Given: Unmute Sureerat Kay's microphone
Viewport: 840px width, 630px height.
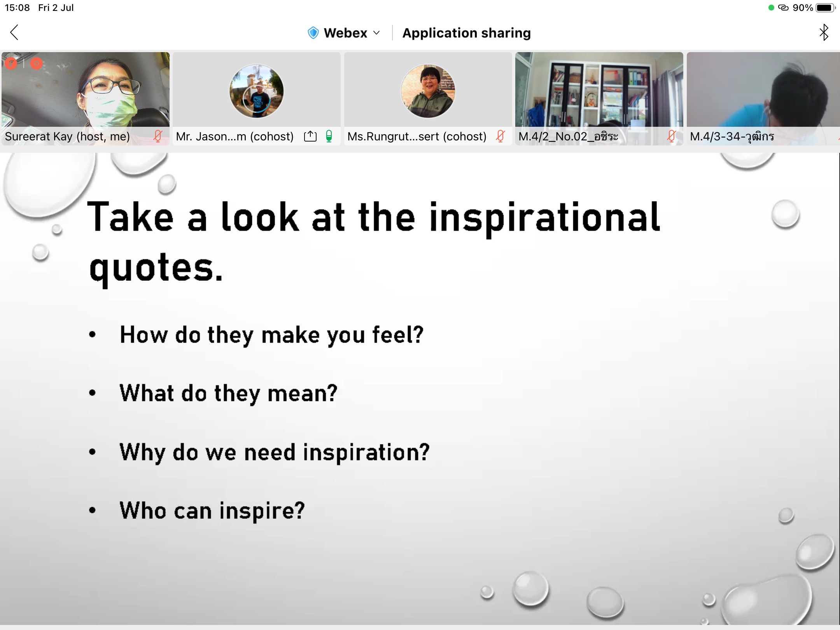Looking at the screenshot, I should pos(158,136).
